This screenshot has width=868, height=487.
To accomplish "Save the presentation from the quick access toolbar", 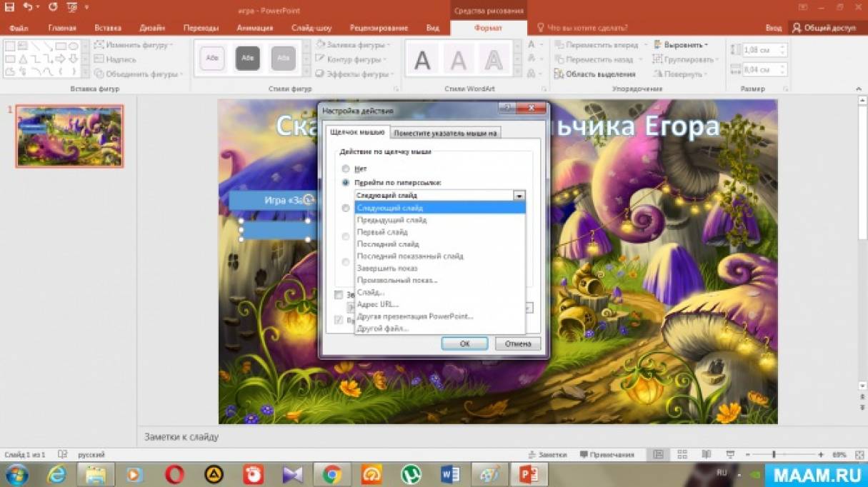I will tap(9, 8).
